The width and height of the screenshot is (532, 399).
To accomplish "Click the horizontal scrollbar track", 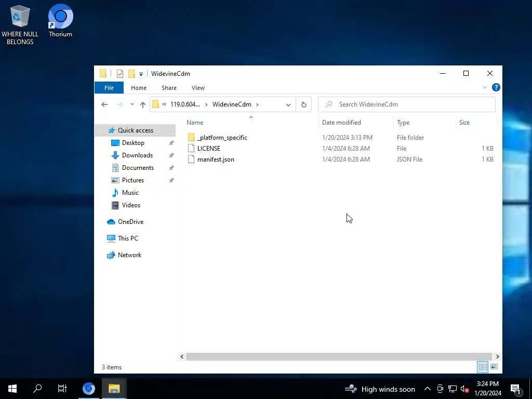I will pos(339,356).
